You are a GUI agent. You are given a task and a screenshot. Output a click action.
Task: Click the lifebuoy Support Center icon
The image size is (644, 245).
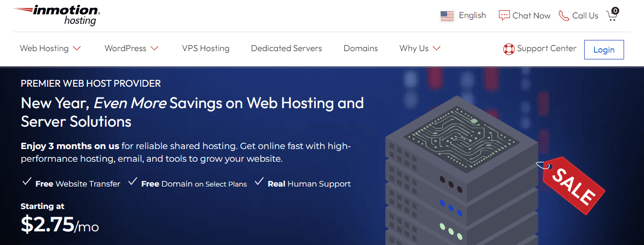[508, 49]
